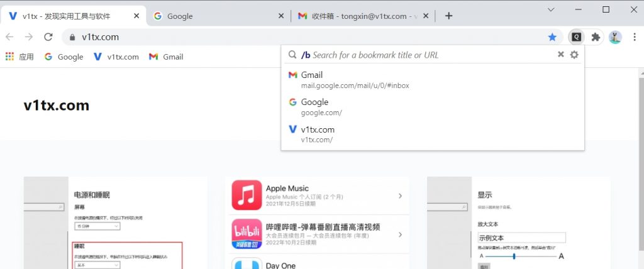Click the blue bookmark star

pyautogui.click(x=552, y=37)
